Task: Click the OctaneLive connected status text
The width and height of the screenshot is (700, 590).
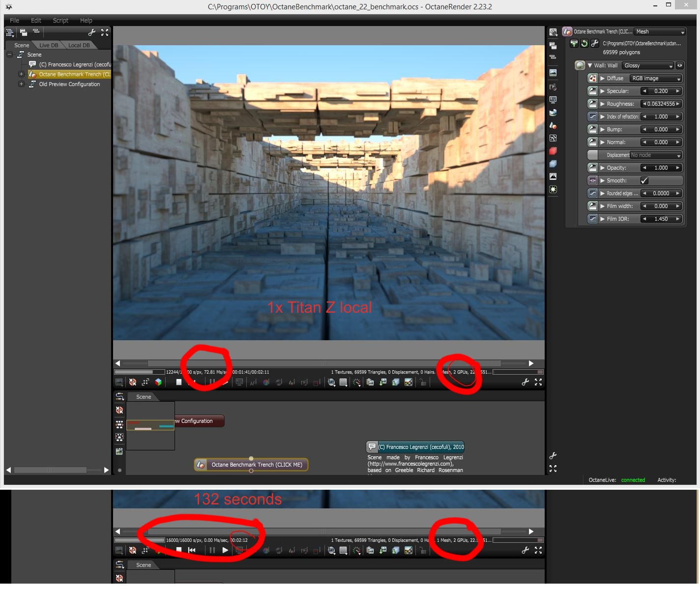Action: [633, 480]
